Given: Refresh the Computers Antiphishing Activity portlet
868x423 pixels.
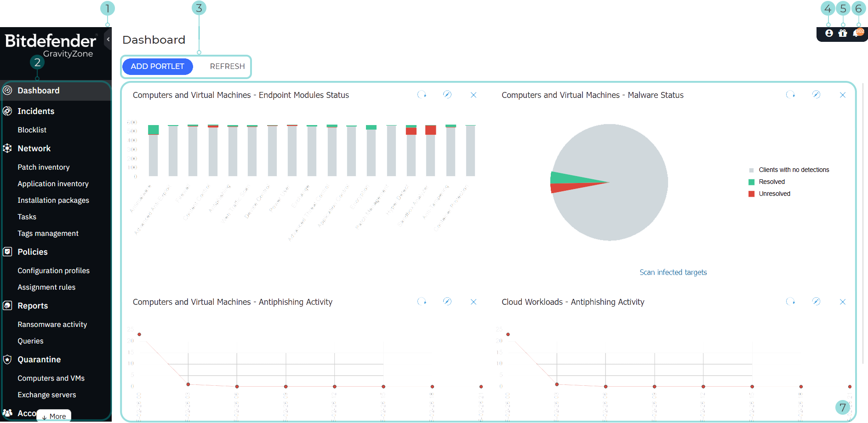Looking at the screenshot, I should pos(422,302).
